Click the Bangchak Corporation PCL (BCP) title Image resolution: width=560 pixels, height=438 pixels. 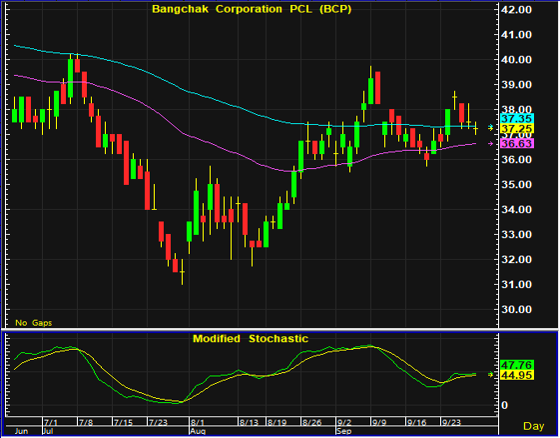tap(251, 9)
